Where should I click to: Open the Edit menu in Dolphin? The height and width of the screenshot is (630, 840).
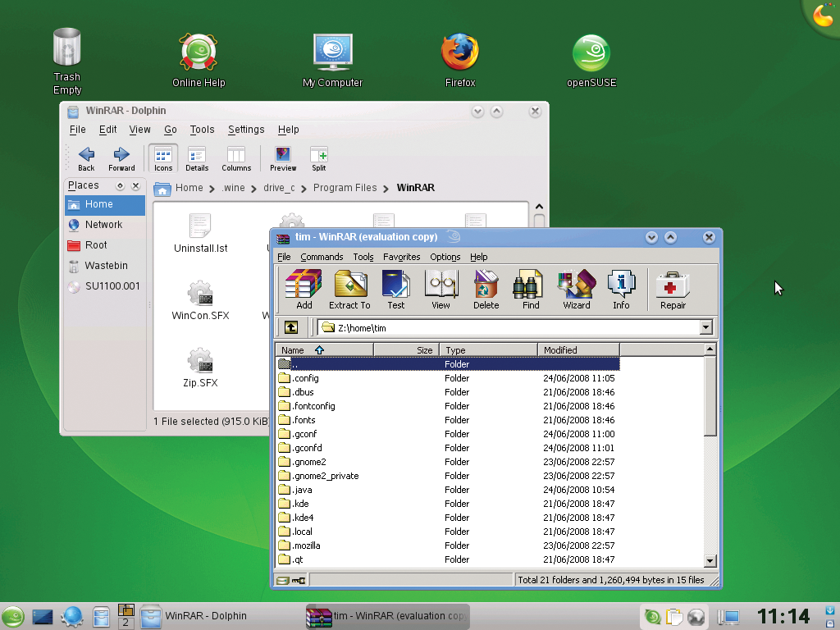pyautogui.click(x=107, y=130)
